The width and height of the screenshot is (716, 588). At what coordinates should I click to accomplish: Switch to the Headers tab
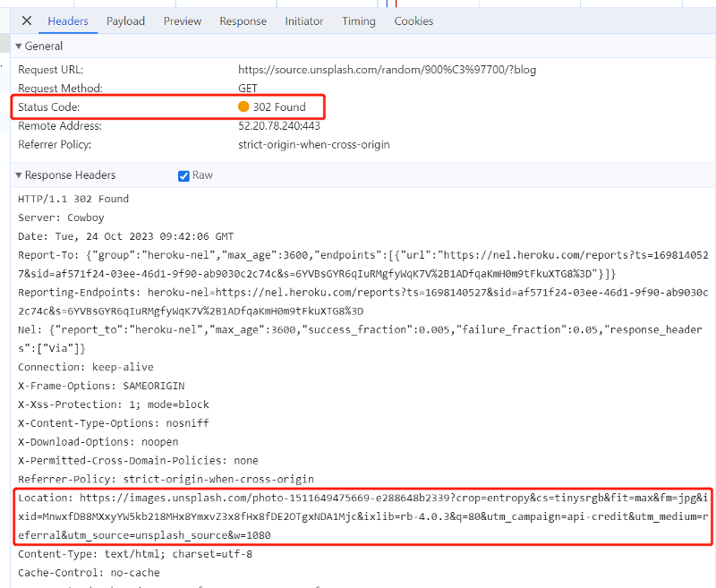tap(68, 21)
